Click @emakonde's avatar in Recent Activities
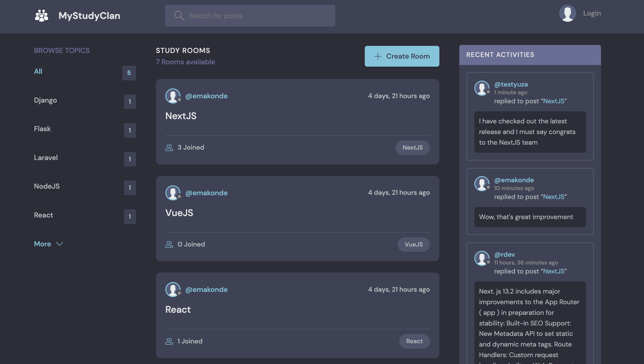 point(482,184)
